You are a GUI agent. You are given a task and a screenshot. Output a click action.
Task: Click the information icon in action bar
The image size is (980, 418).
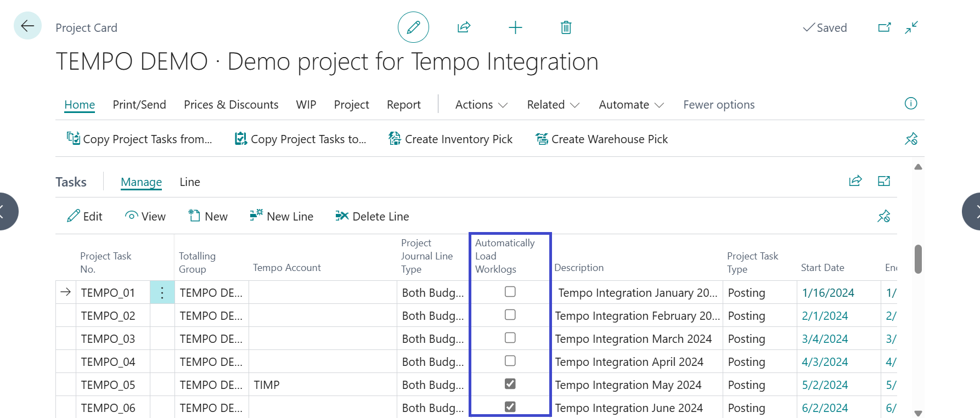(x=910, y=104)
